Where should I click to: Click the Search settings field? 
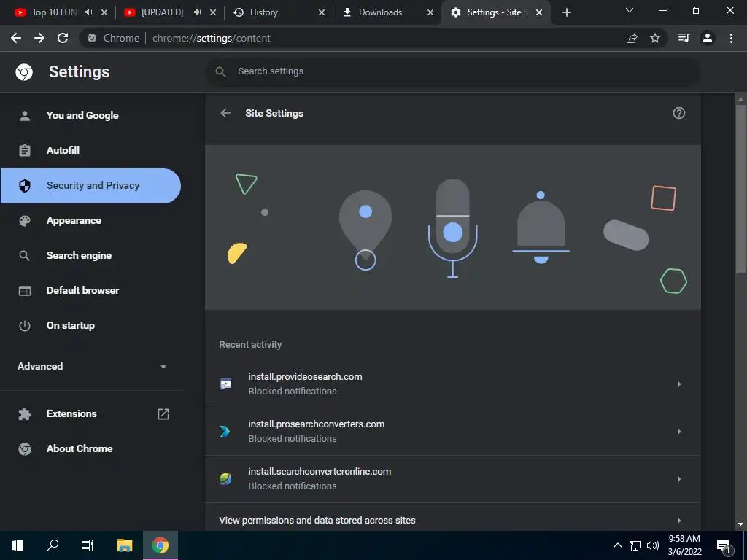point(452,71)
